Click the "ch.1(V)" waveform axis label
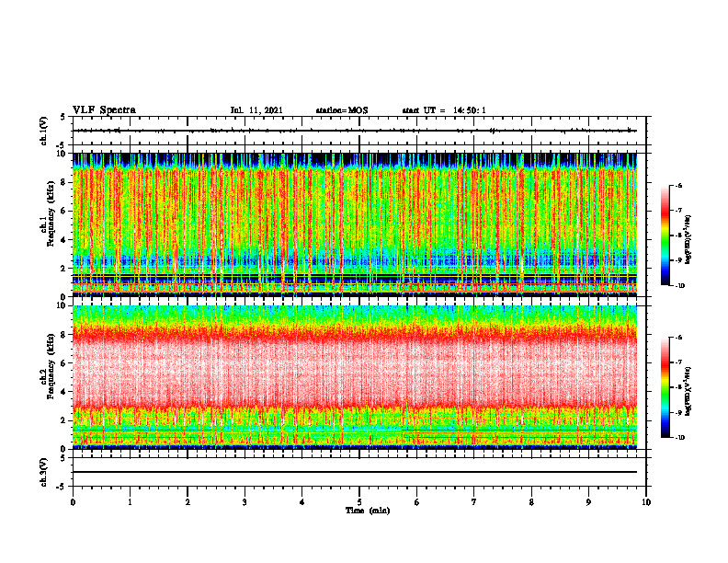Screen dimensions: 728x563 click(44, 131)
